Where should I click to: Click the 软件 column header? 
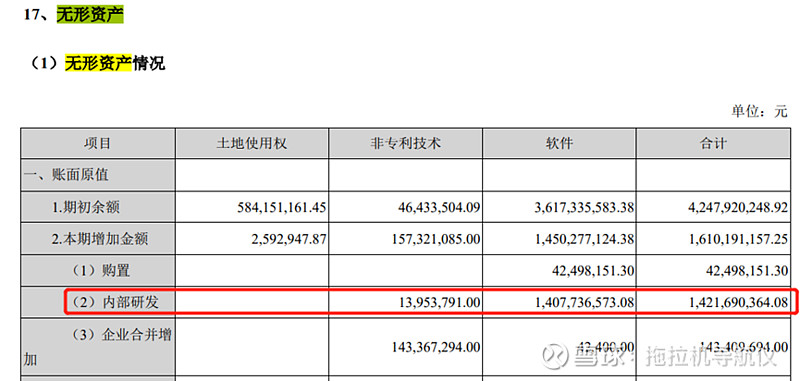tap(559, 143)
